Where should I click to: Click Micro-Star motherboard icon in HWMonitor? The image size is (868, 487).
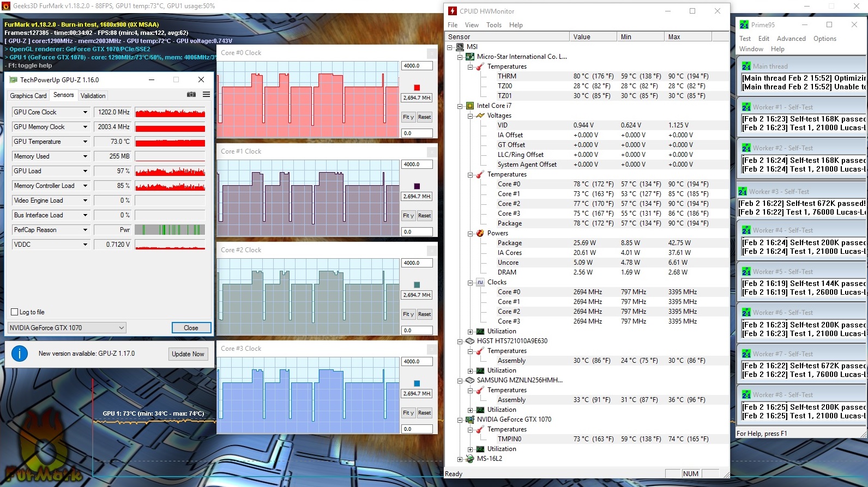[470, 57]
